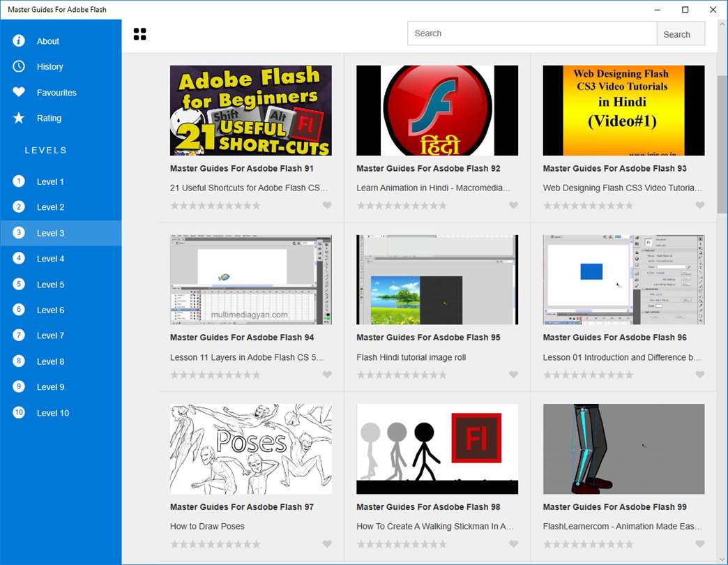Click the About info icon
This screenshot has height=565, width=728.
pyautogui.click(x=19, y=41)
